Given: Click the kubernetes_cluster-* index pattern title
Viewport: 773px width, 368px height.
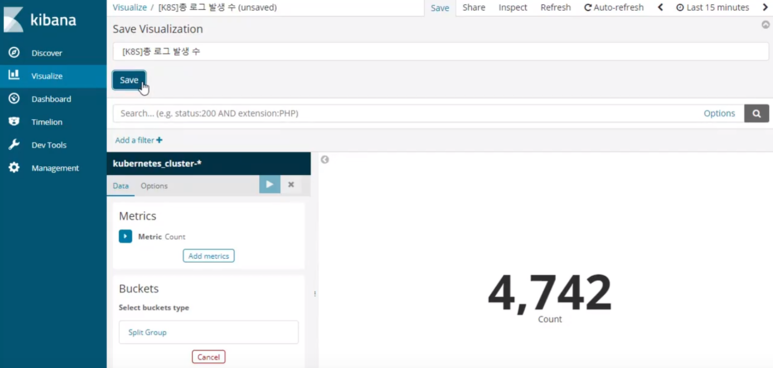Looking at the screenshot, I should click(157, 164).
